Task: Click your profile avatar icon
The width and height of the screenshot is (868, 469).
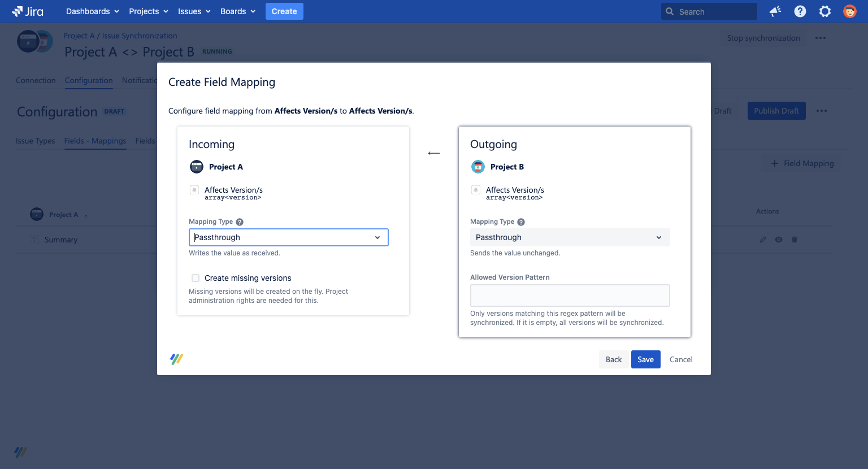Action: [x=849, y=11]
